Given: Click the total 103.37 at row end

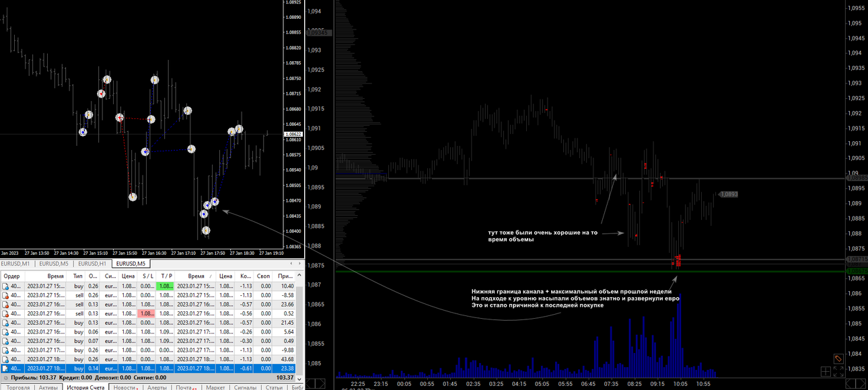Looking at the screenshot, I should [x=285, y=378].
